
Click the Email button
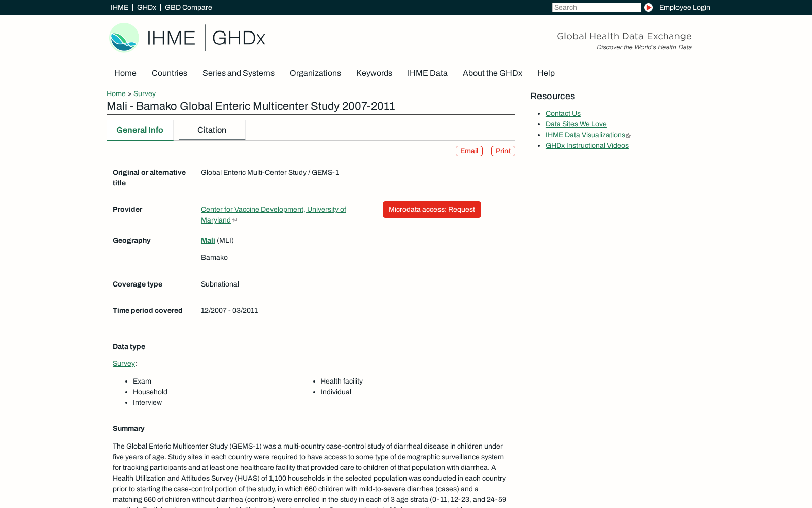[x=469, y=151]
